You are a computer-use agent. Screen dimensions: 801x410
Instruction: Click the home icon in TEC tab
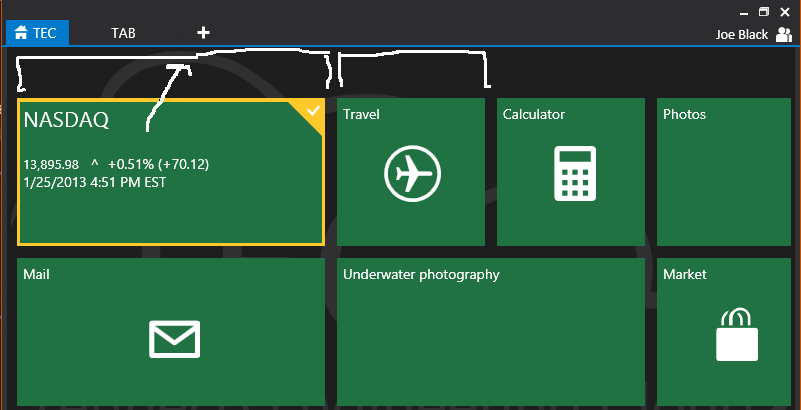(x=21, y=33)
